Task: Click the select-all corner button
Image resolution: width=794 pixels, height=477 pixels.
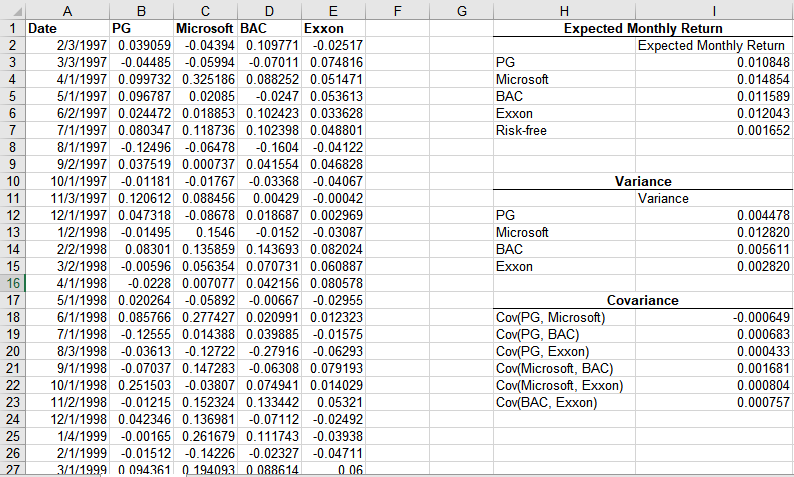Action: [13, 11]
